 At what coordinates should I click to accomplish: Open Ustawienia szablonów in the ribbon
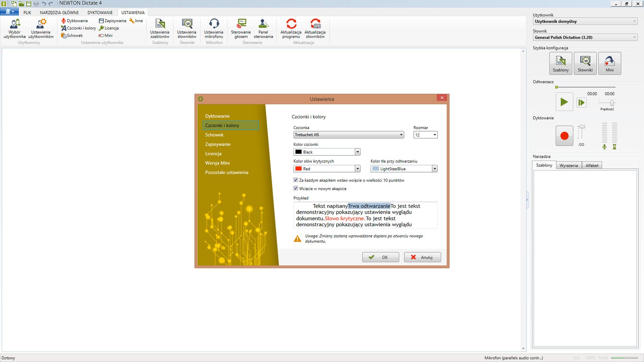click(160, 29)
